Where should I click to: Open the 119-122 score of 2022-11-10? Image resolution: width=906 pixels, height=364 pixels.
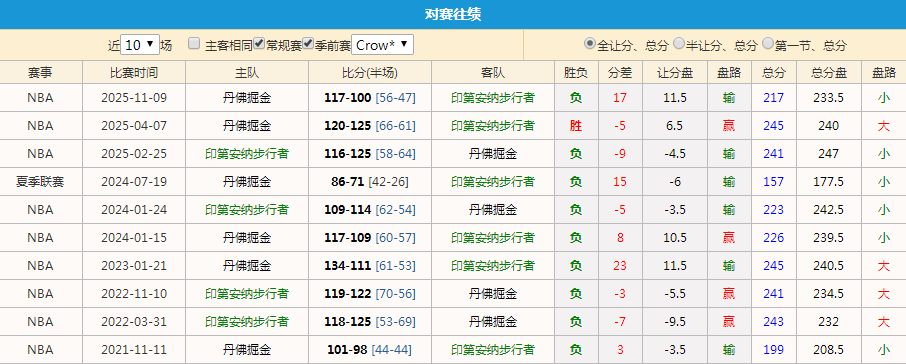pos(348,294)
